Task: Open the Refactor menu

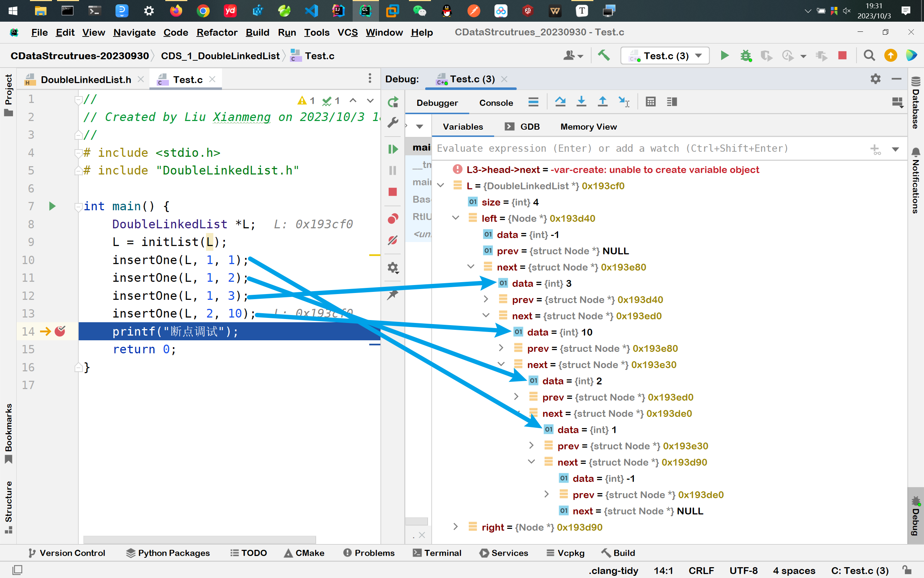Action: coord(217,33)
